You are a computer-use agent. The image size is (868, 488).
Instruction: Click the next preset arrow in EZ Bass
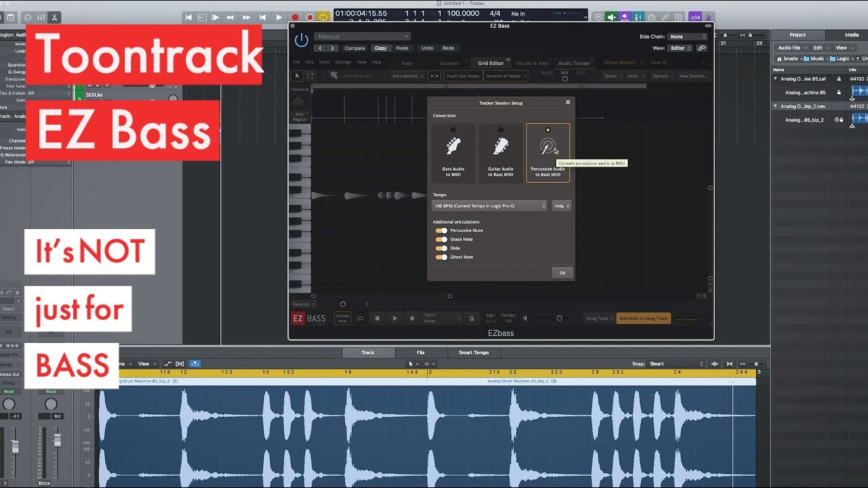tap(332, 48)
